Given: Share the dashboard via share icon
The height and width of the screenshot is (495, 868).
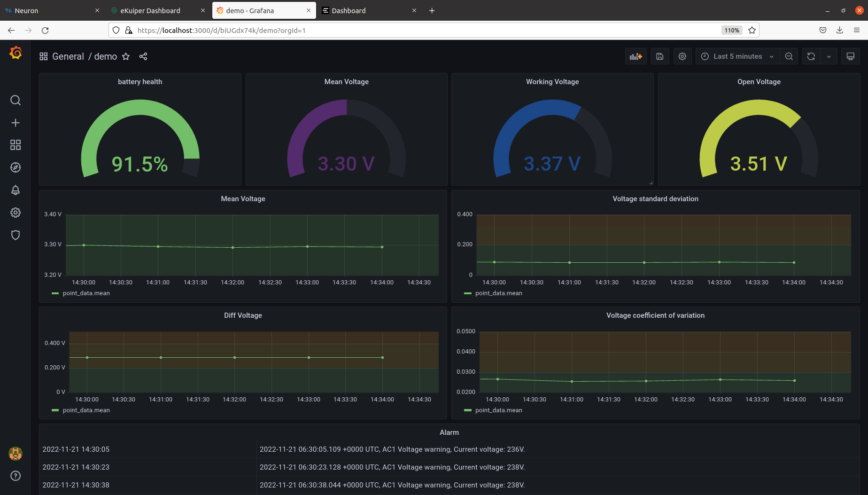Looking at the screenshot, I should tap(143, 56).
